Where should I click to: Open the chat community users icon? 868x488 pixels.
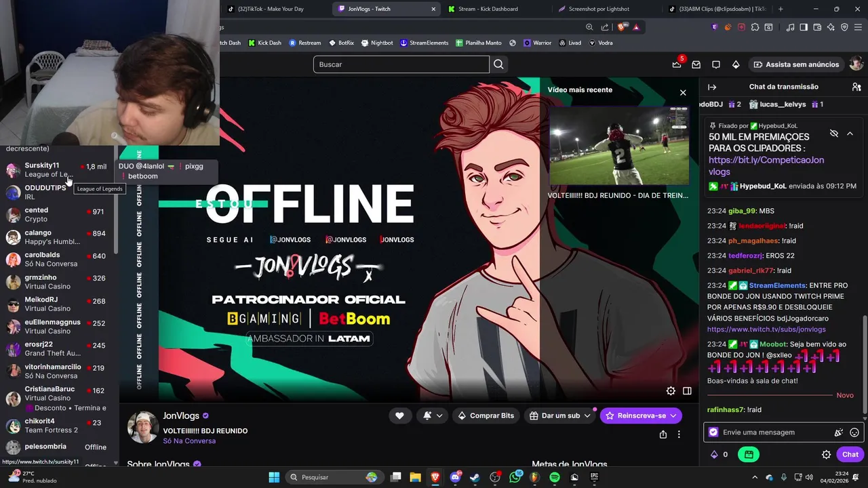tap(856, 87)
